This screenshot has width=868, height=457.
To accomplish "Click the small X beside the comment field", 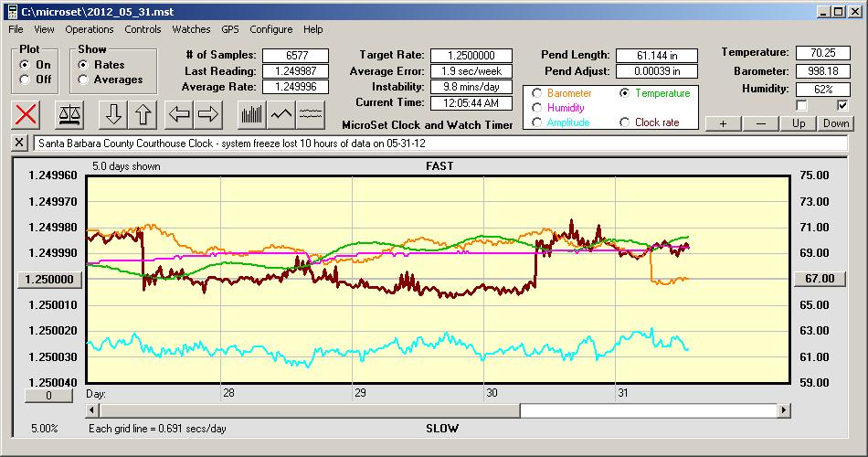I will (19, 143).
